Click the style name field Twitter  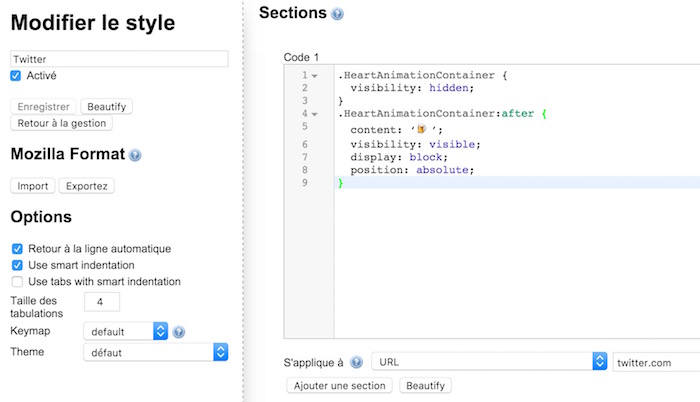(x=119, y=59)
